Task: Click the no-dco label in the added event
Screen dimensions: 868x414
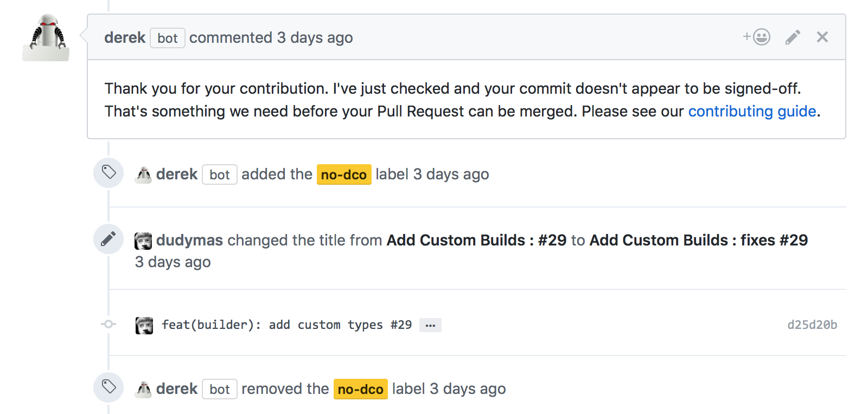Action: point(344,174)
